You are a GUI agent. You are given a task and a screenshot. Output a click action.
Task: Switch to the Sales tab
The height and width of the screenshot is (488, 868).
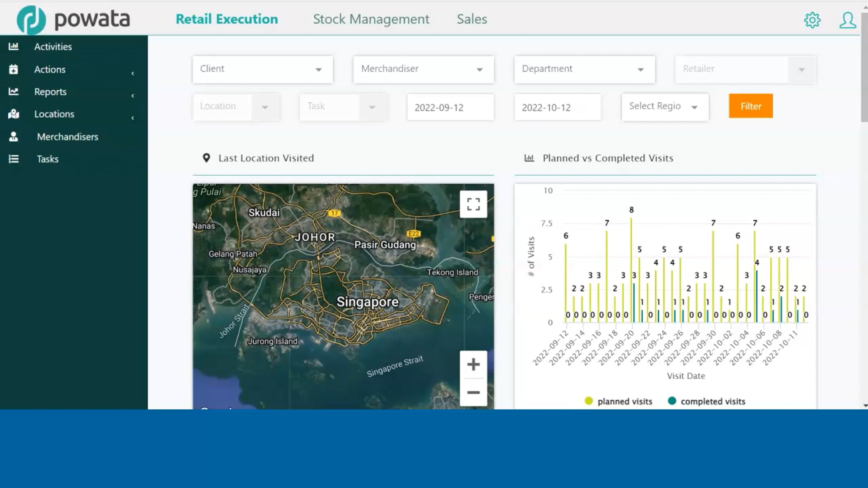pyautogui.click(x=472, y=19)
